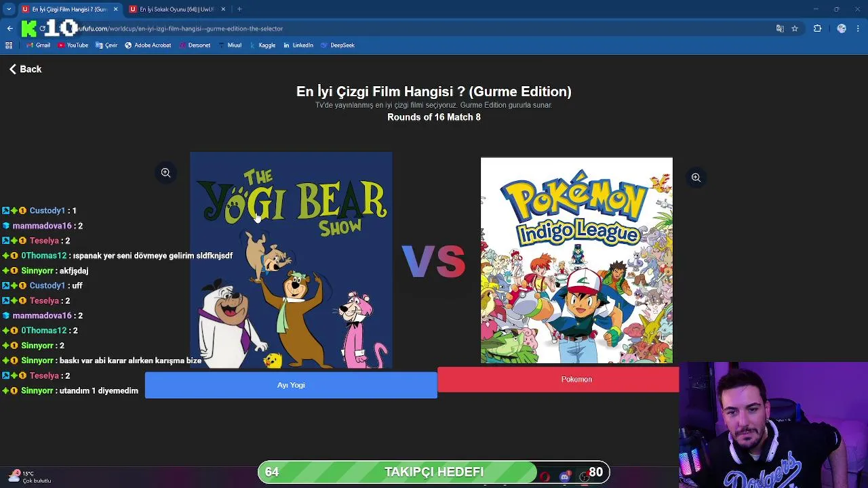Click the address bar URL
Viewport: 868px width, 488px height.
180,28
